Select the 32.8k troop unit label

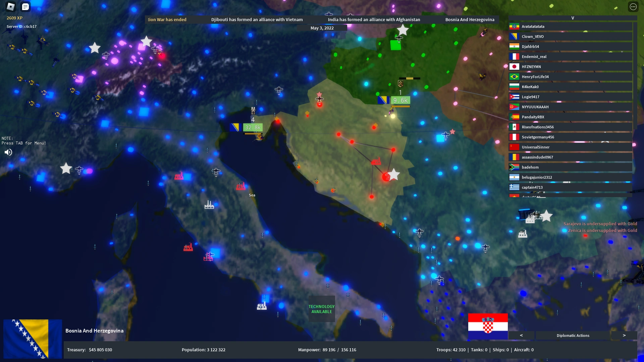(253, 127)
